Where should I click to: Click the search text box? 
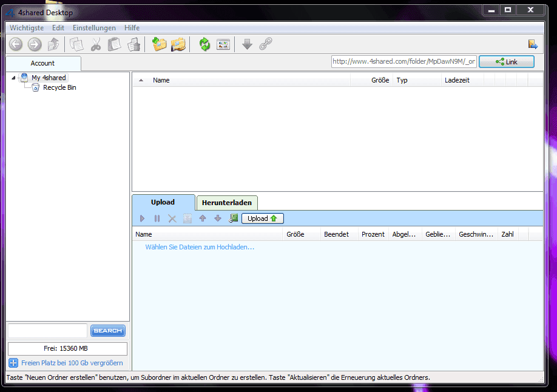pos(47,331)
